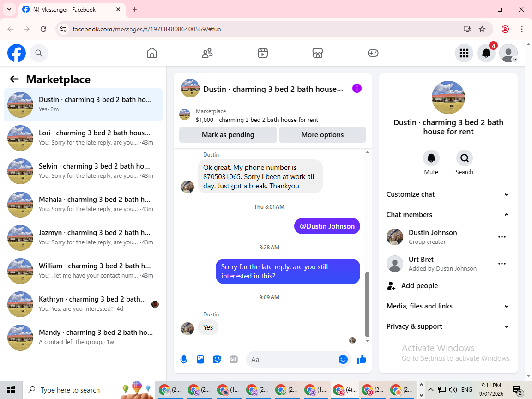Toggle the conversation information icon
The height and width of the screenshot is (399, 532).
coord(357,89)
